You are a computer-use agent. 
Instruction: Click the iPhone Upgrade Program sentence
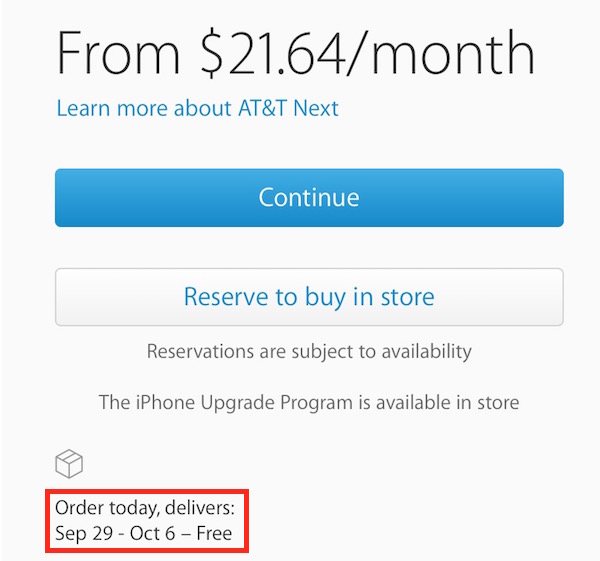tap(309, 404)
